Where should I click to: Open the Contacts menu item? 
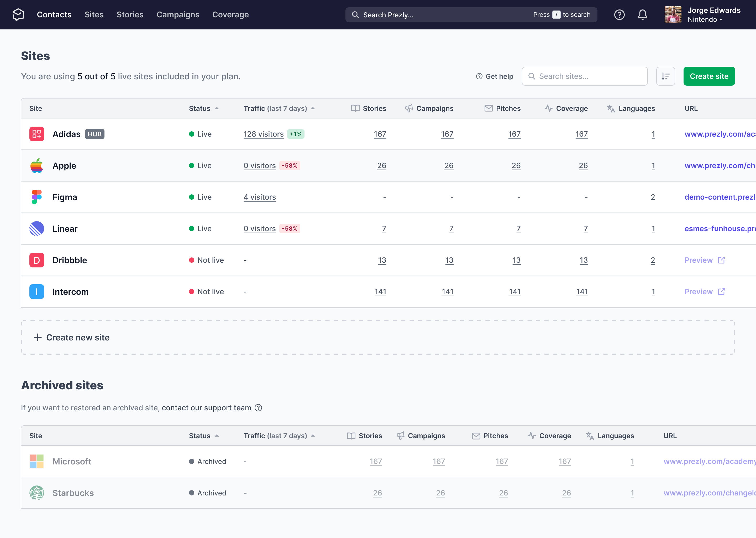(54, 14)
